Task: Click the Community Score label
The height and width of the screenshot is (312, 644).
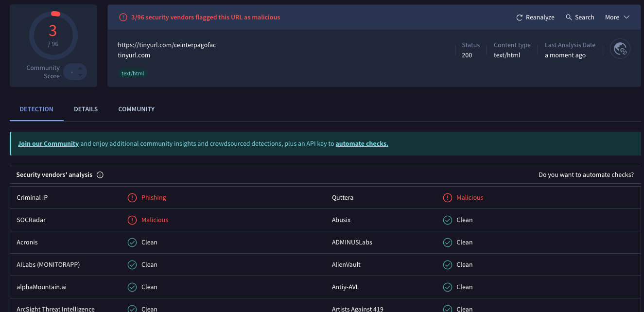Action: pos(43,72)
